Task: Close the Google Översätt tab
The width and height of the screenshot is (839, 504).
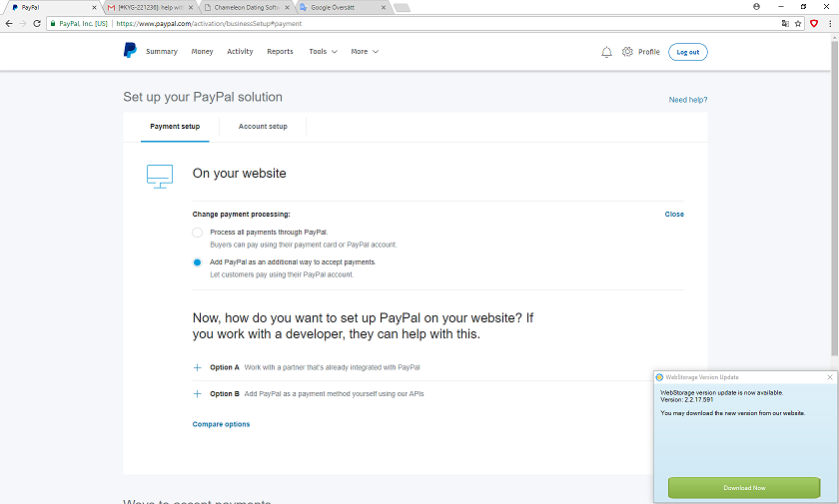Action: (x=384, y=7)
